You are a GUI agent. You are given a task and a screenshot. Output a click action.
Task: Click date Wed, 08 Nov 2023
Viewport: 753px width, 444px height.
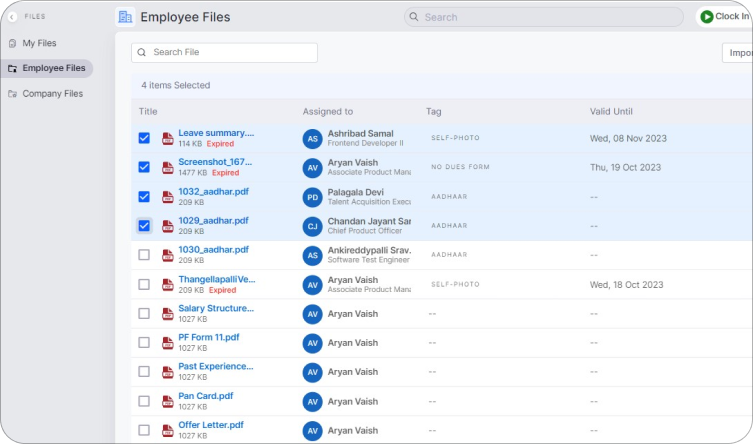628,139
